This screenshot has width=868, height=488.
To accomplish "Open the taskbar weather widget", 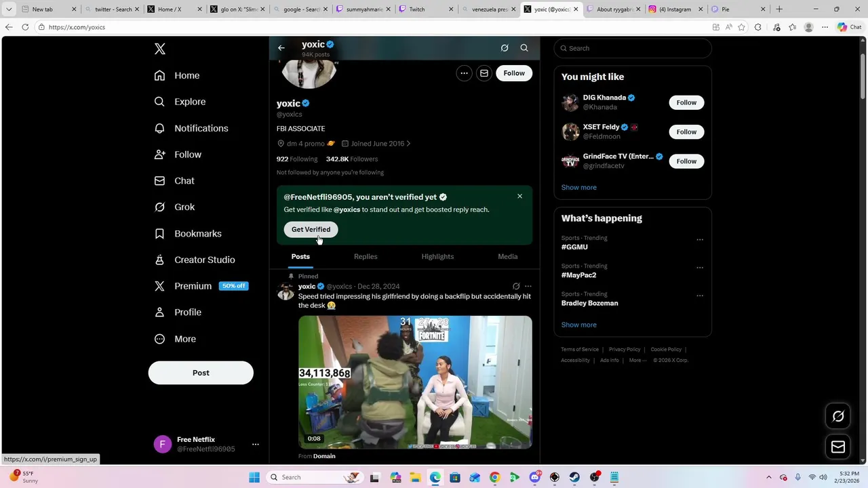I will pyautogui.click(x=24, y=477).
